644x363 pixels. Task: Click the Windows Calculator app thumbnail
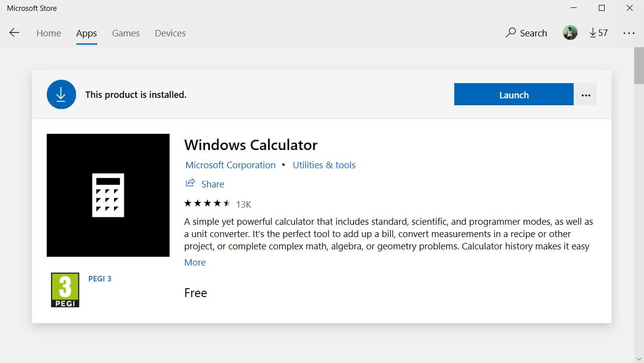pyautogui.click(x=108, y=195)
